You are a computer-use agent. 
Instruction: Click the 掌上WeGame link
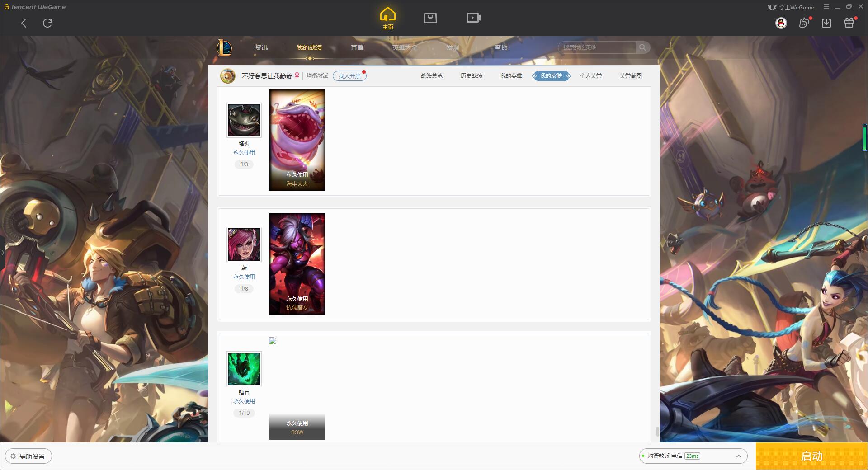[x=791, y=7]
